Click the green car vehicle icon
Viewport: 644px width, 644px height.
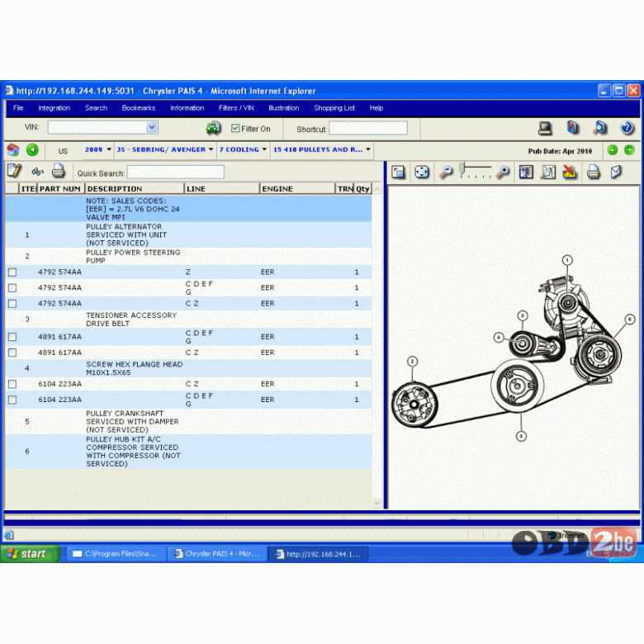[x=213, y=128]
